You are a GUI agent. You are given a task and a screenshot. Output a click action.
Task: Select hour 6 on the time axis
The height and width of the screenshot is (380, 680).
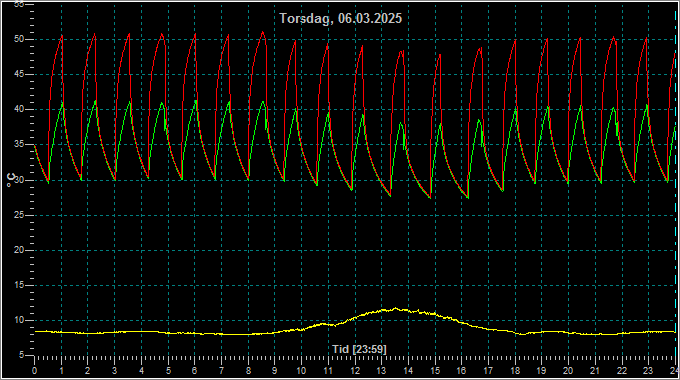tap(194, 371)
